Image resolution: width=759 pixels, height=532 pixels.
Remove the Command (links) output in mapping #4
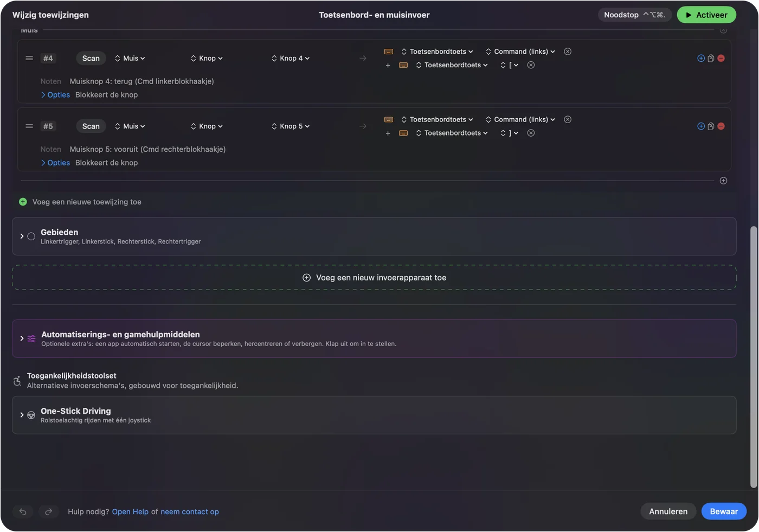click(568, 52)
